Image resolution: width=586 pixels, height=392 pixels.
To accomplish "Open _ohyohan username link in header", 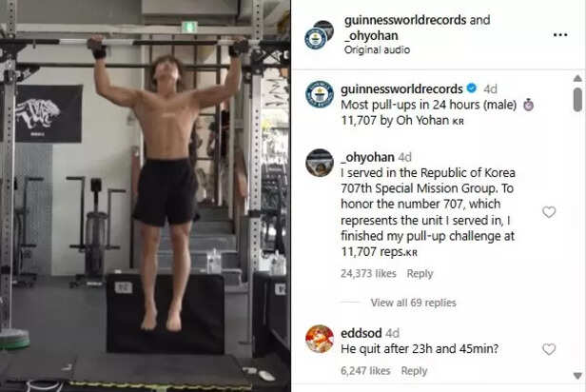I will pos(371,36).
